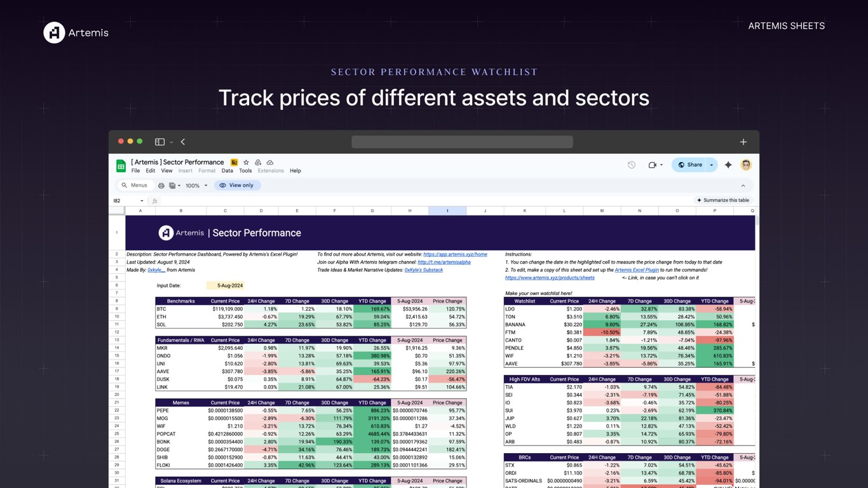Select row 1 header number

(117, 233)
